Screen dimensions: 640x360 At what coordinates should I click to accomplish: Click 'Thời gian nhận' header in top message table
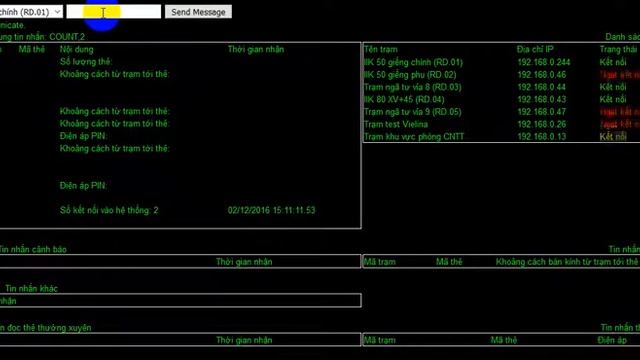[x=256, y=49]
